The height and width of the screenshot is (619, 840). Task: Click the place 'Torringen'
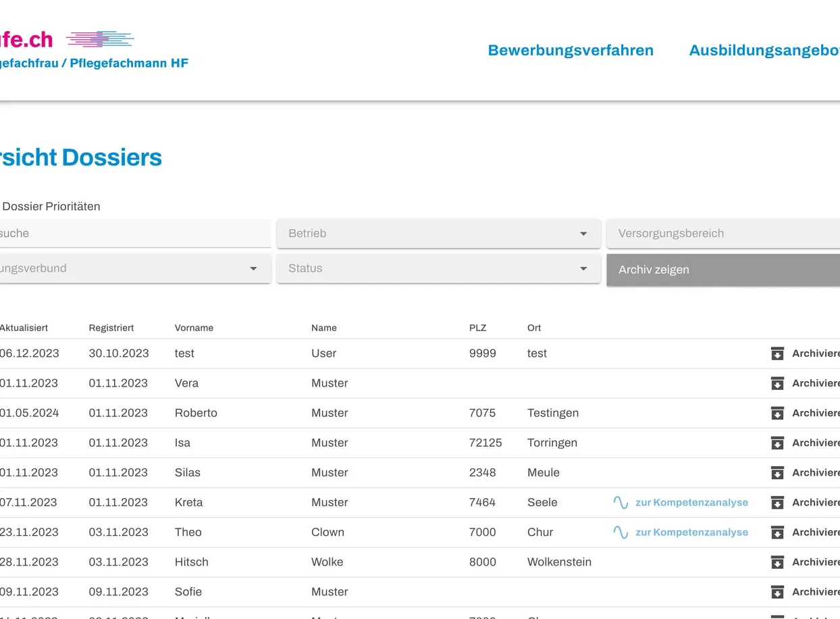pyautogui.click(x=552, y=443)
